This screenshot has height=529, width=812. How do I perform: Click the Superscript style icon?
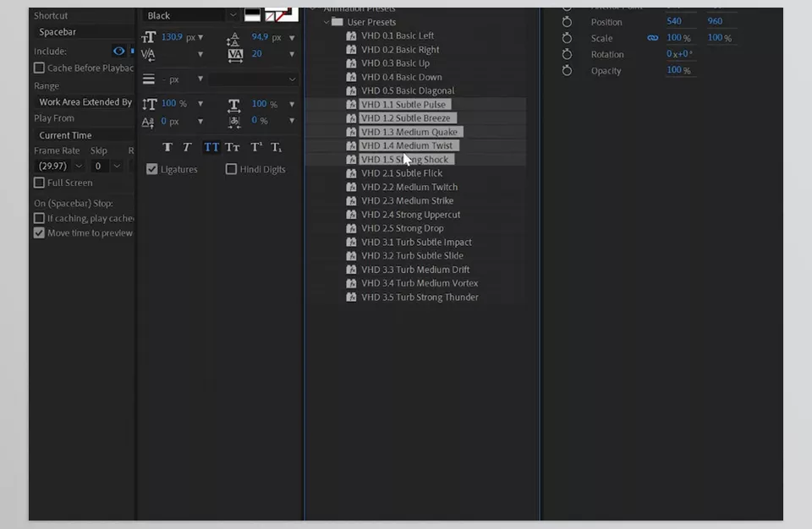pyautogui.click(x=255, y=148)
